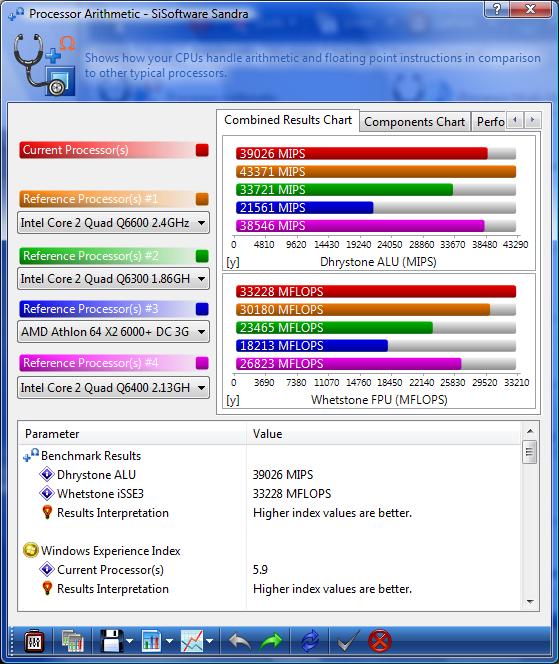The image size is (559, 664).
Task: Click the checkmark OK icon
Action: [x=348, y=641]
